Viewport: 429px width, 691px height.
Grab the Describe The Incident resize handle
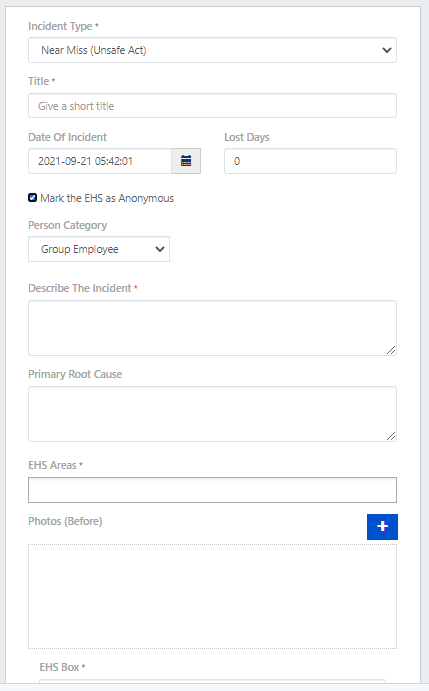tap(391, 350)
